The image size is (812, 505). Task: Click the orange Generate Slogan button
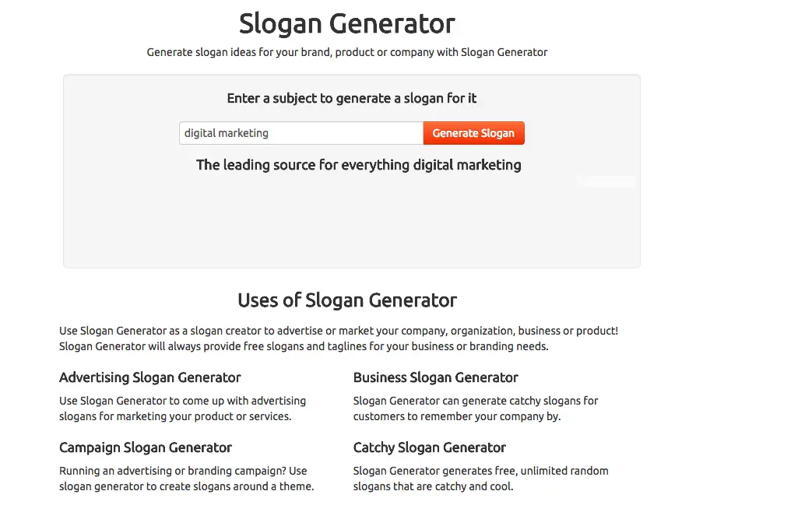473,133
